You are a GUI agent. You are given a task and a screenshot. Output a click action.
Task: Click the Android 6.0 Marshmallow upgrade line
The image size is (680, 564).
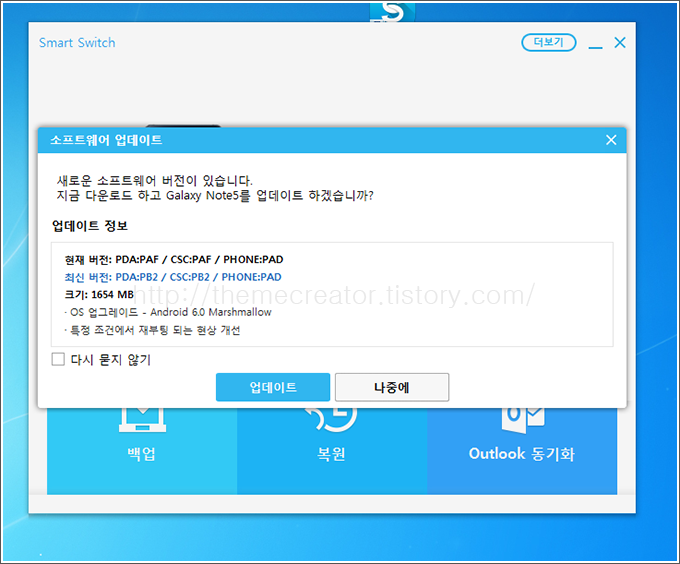[x=168, y=312]
